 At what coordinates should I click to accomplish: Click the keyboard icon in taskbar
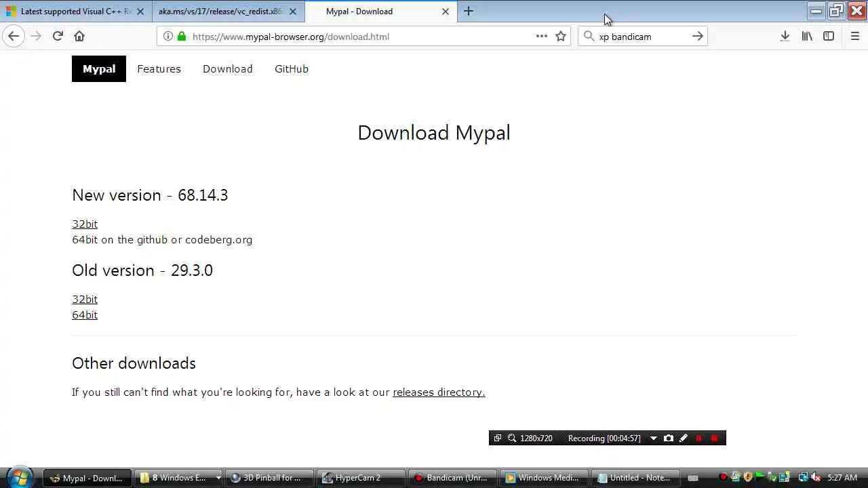pyautogui.click(x=692, y=478)
